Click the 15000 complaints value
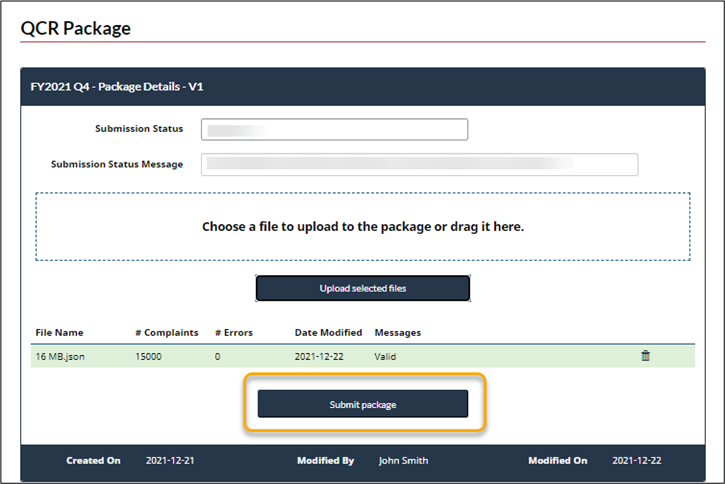 148,356
